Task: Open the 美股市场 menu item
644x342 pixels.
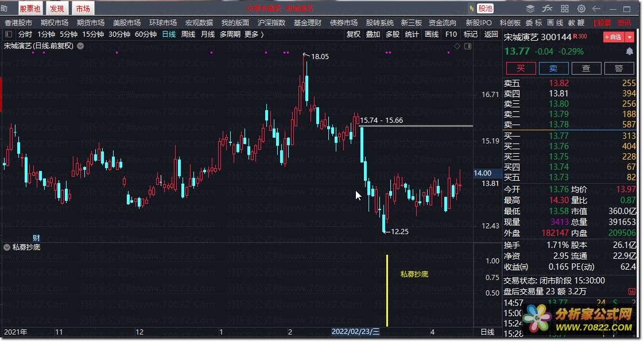Action: coord(127,22)
